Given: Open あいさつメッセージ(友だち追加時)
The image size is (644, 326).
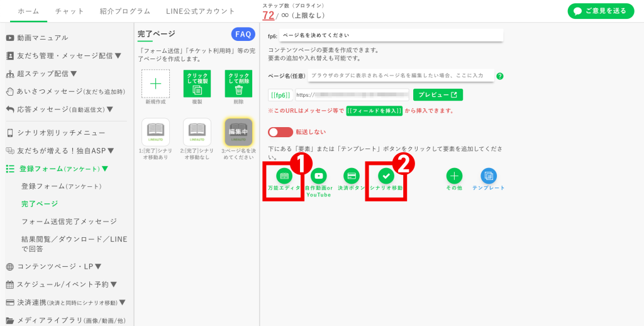Looking at the screenshot, I should click(x=65, y=91).
